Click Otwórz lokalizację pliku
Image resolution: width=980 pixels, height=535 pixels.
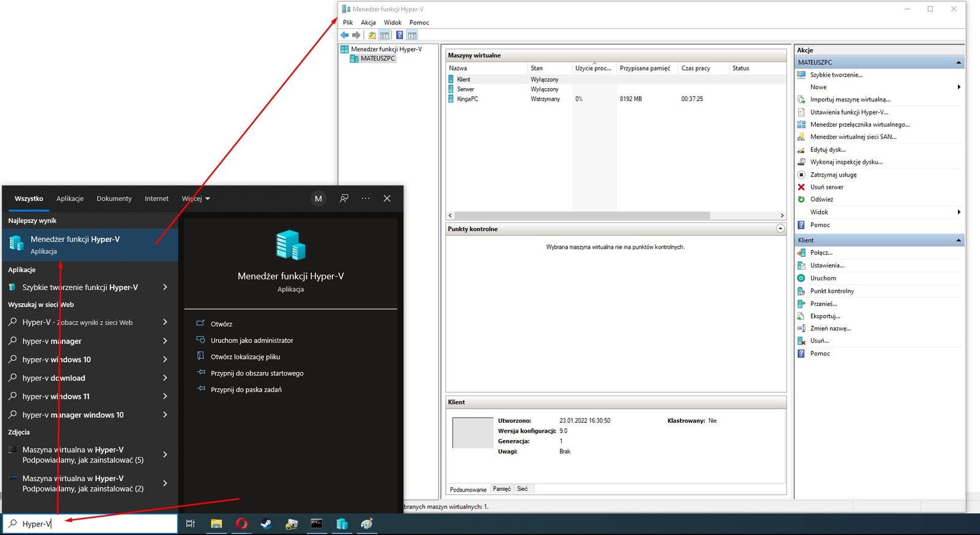[x=245, y=357]
